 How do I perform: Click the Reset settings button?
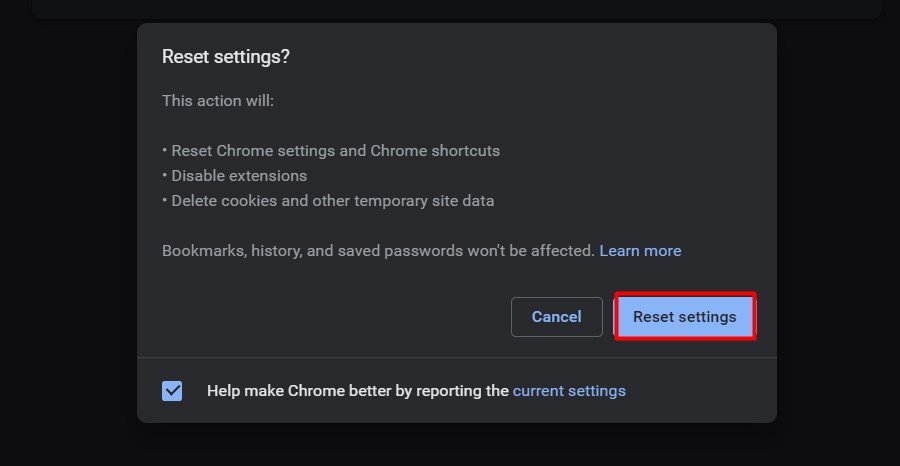[x=684, y=317]
